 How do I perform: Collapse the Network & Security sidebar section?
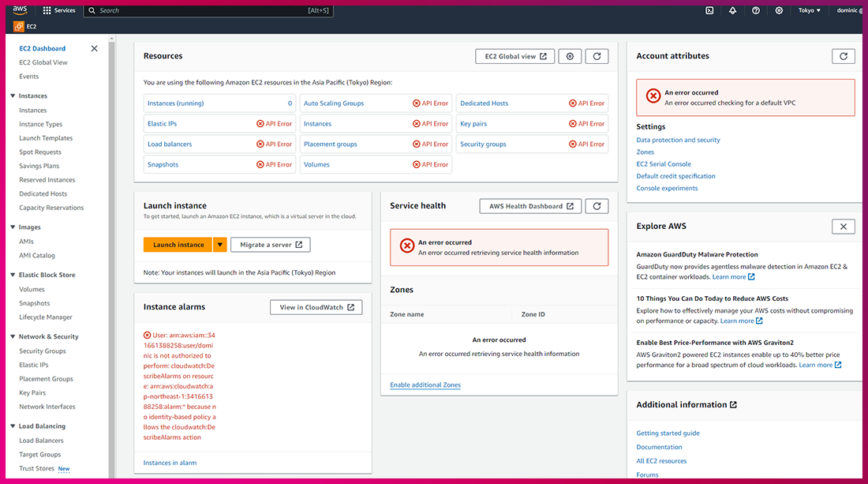13,337
